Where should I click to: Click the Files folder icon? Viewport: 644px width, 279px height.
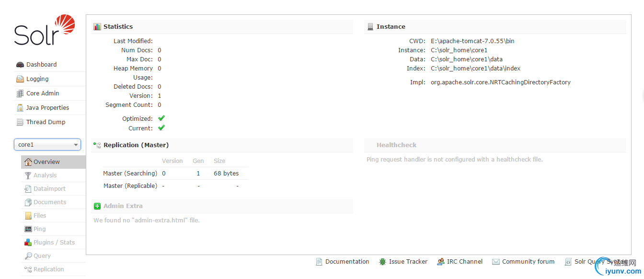(28, 216)
